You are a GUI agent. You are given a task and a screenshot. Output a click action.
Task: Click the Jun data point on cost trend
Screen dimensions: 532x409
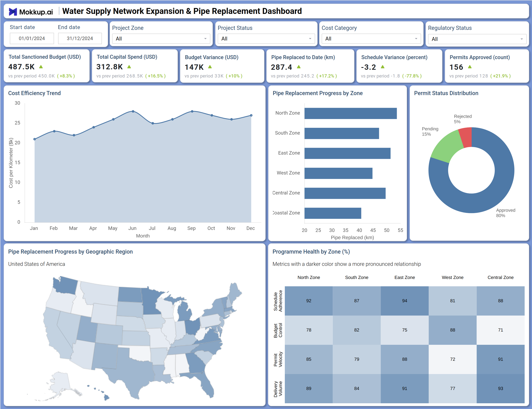(133, 111)
